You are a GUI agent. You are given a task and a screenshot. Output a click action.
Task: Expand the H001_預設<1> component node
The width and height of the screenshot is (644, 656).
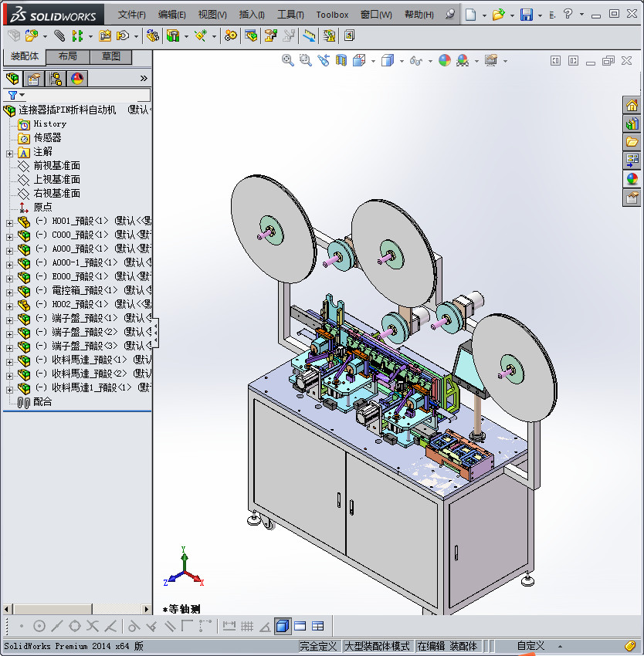tap(9, 223)
